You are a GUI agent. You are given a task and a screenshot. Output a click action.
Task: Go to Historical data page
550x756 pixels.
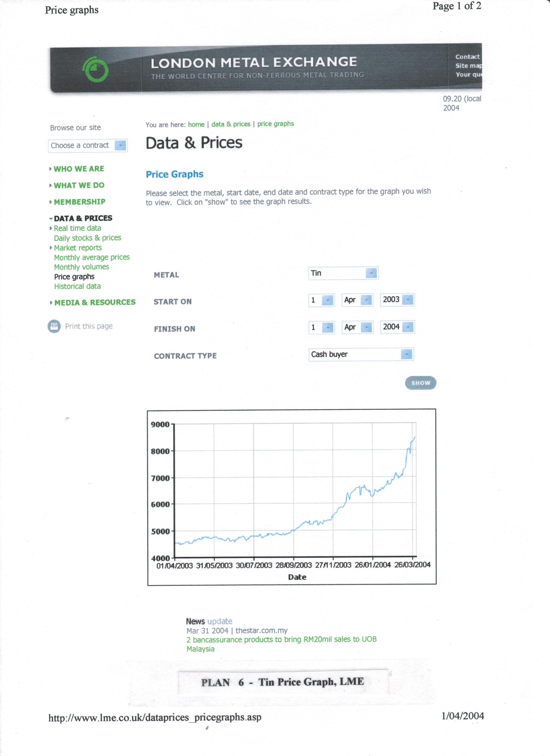pyautogui.click(x=77, y=286)
